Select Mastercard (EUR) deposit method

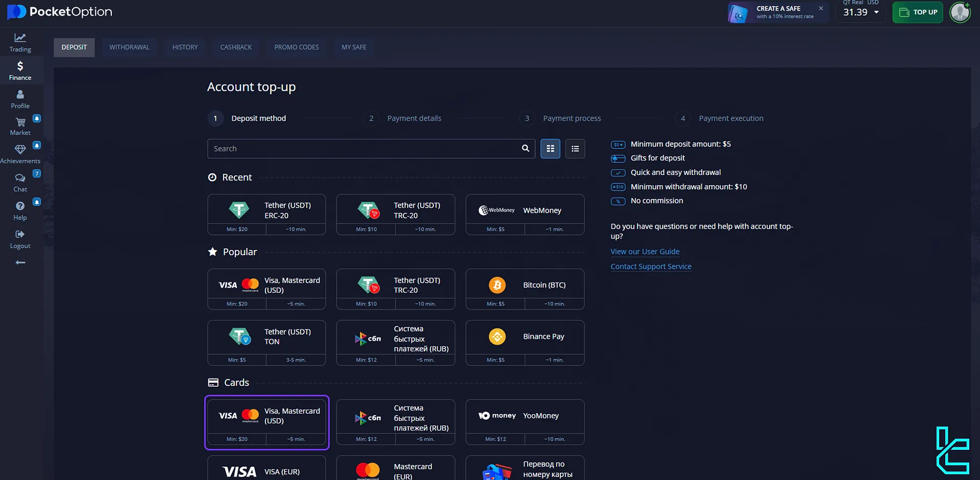[x=396, y=468]
